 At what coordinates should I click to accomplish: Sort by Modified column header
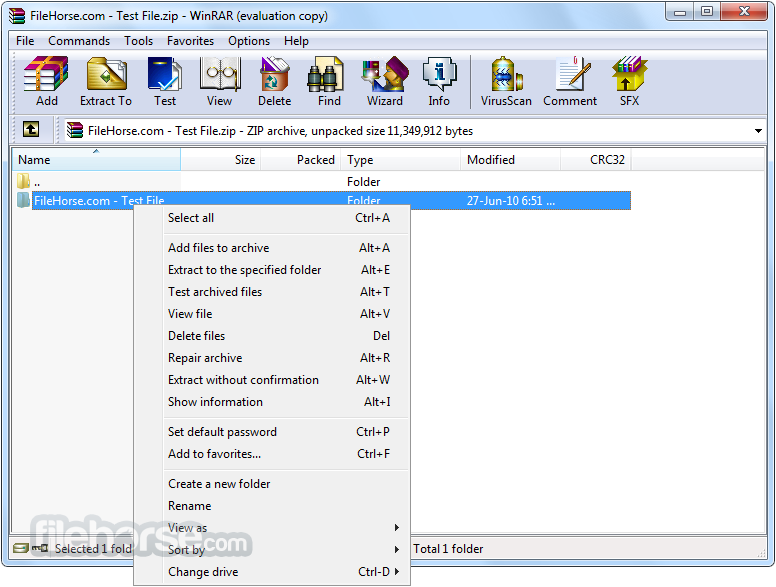[x=511, y=159]
